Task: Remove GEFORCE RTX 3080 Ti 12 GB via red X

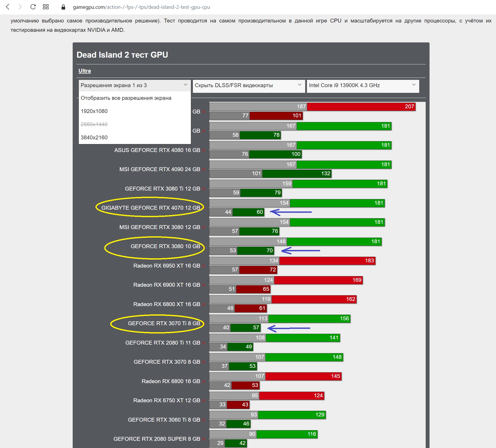Action: pos(204,189)
